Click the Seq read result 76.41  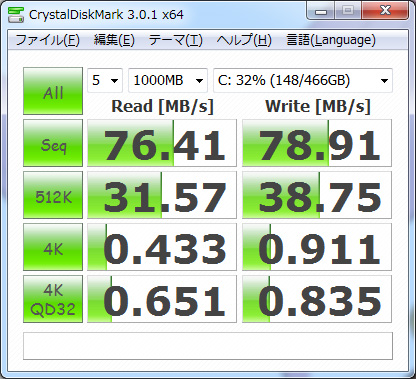tap(162, 143)
